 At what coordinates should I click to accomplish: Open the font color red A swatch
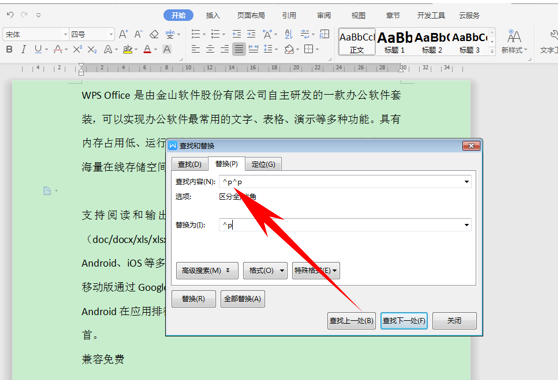point(147,49)
